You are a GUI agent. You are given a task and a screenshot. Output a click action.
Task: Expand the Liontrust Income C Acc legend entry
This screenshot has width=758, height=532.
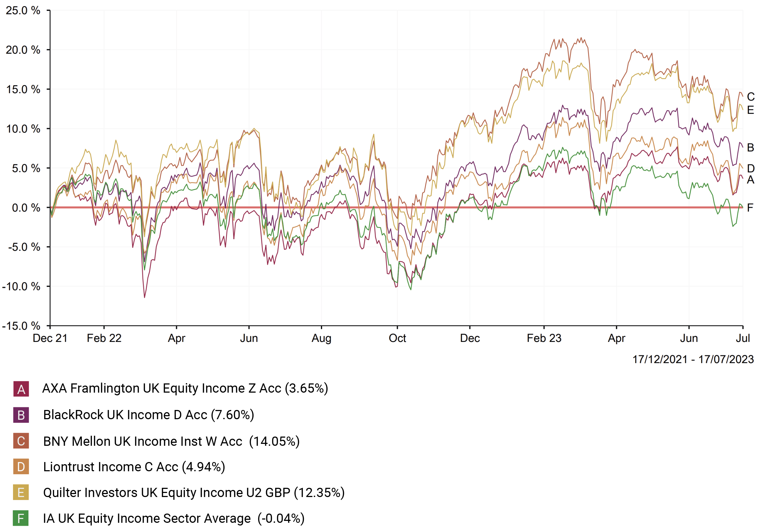coord(134,467)
